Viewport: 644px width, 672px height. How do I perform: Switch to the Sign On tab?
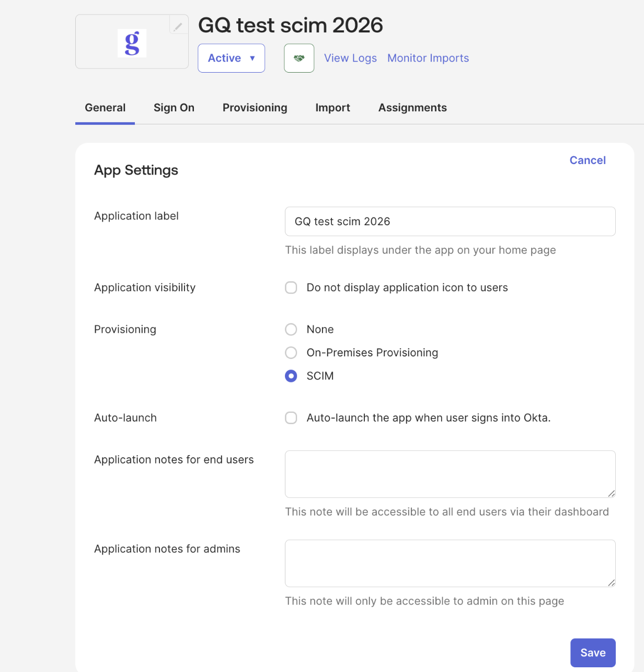[174, 108]
